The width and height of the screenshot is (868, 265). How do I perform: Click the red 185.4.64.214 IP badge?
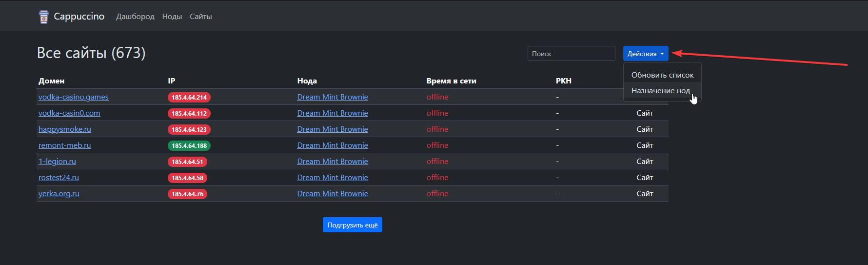click(189, 97)
